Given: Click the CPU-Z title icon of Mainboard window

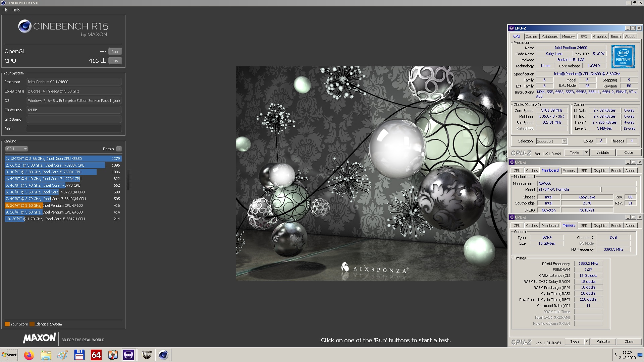Looking at the screenshot, I should pyautogui.click(x=512, y=162).
